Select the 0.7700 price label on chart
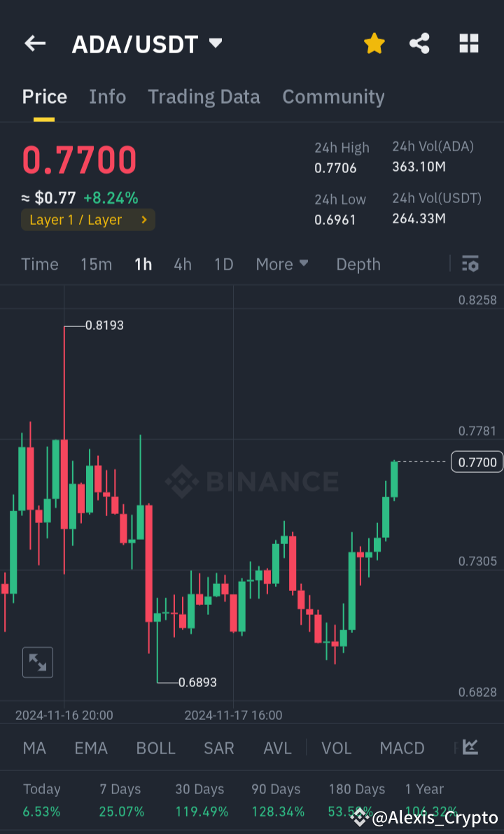The image size is (504, 834). (477, 461)
